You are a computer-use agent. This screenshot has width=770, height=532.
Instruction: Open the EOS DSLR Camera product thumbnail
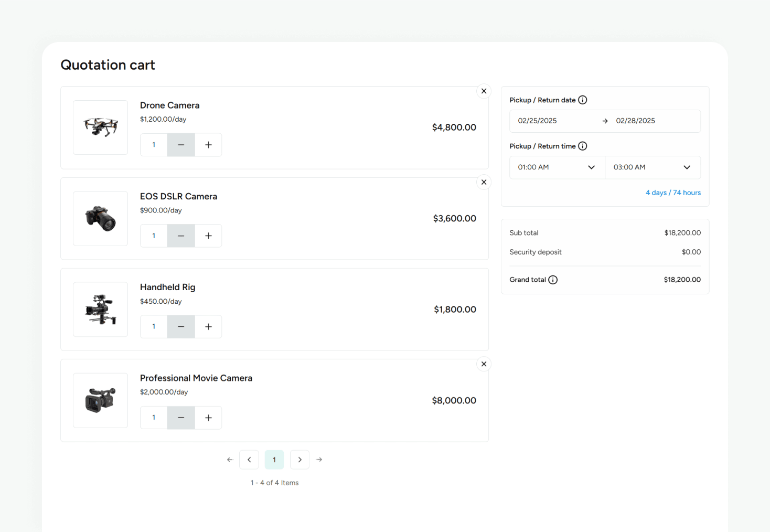[100, 218]
